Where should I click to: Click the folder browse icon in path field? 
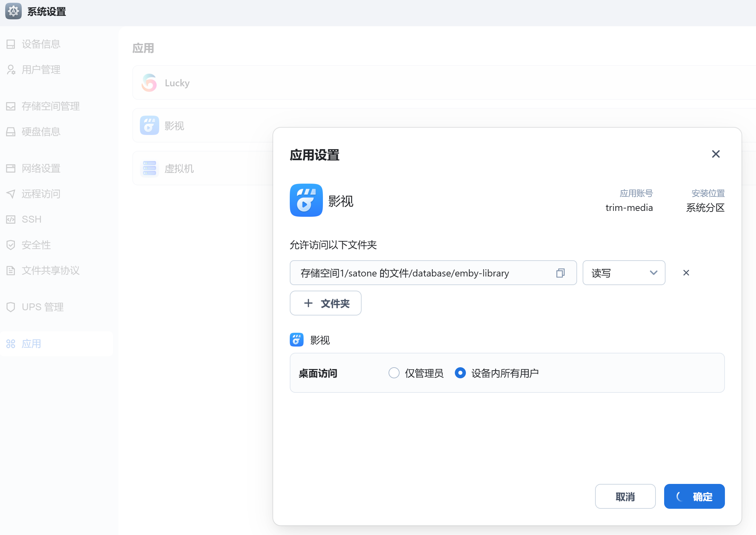561,273
